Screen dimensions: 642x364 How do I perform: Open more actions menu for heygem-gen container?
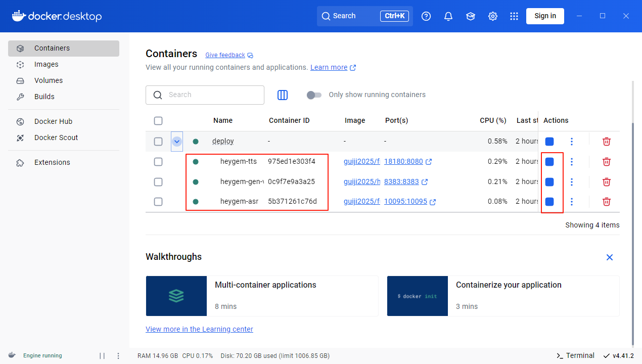572,181
